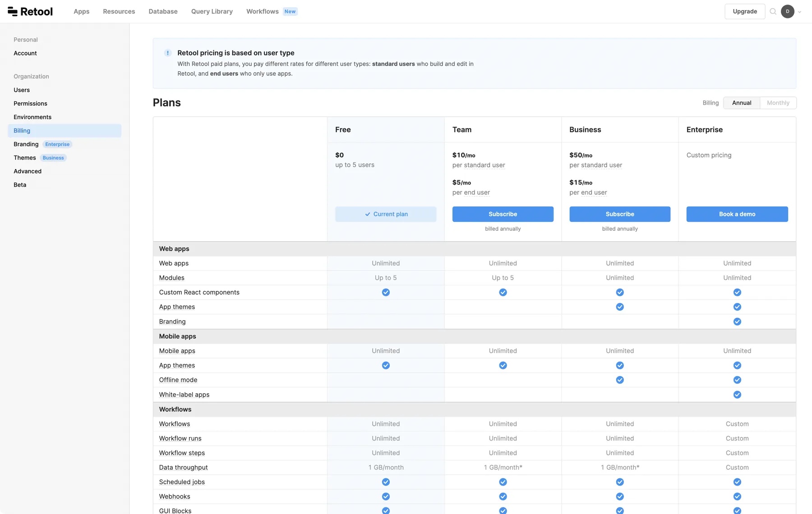Click GUI Blocks feature label

175,510
